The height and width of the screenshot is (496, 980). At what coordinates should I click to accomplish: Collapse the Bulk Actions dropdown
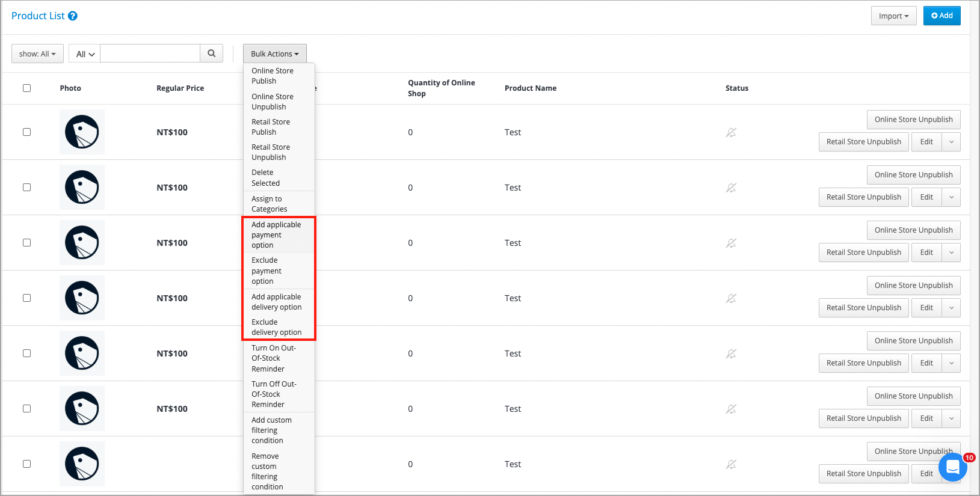pos(275,54)
